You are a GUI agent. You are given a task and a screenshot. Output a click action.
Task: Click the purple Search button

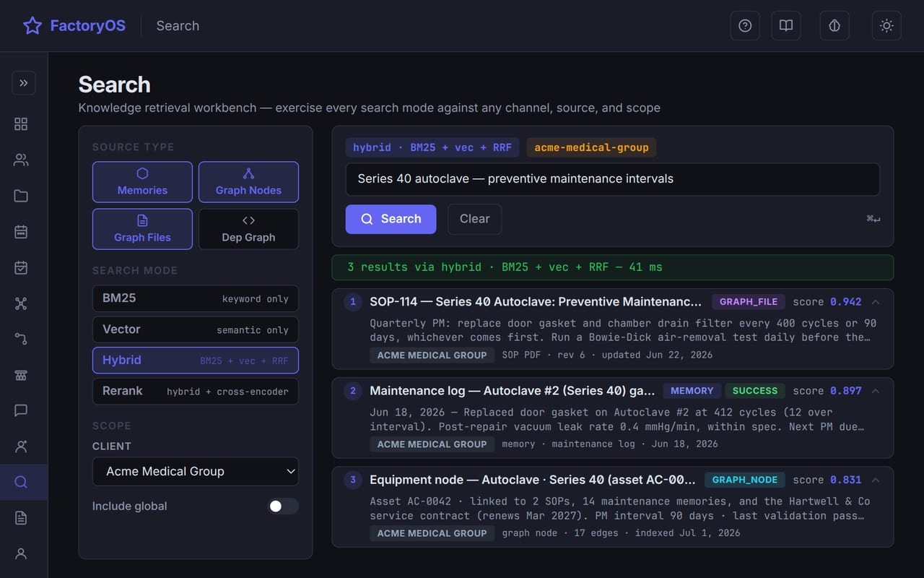point(391,219)
